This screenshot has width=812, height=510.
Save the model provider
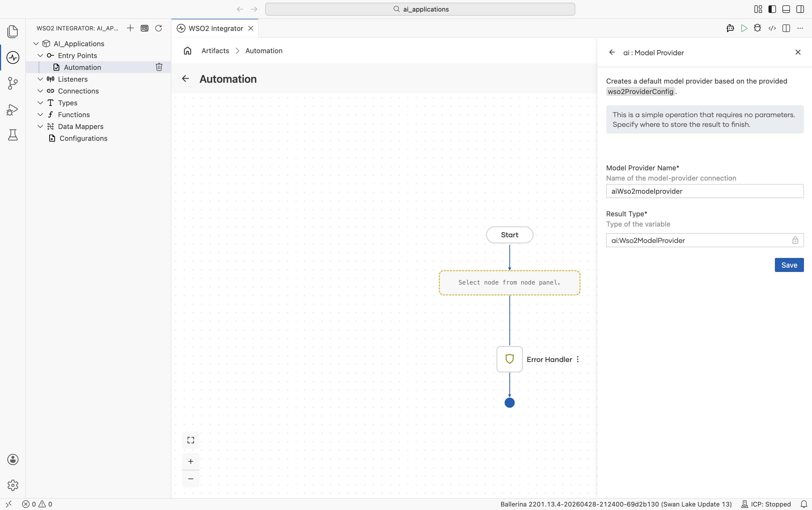pyautogui.click(x=789, y=265)
